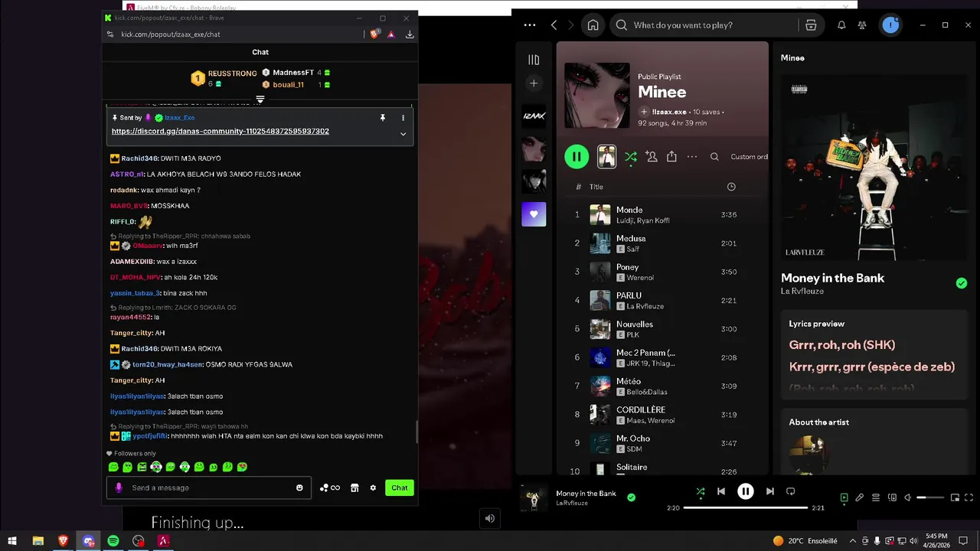The image size is (980, 551).
Task: Skip to previous track
Action: click(720, 491)
